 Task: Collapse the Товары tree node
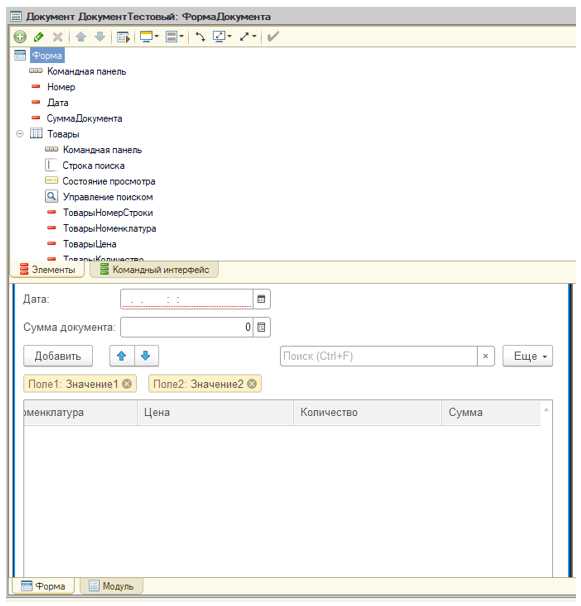point(20,134)
